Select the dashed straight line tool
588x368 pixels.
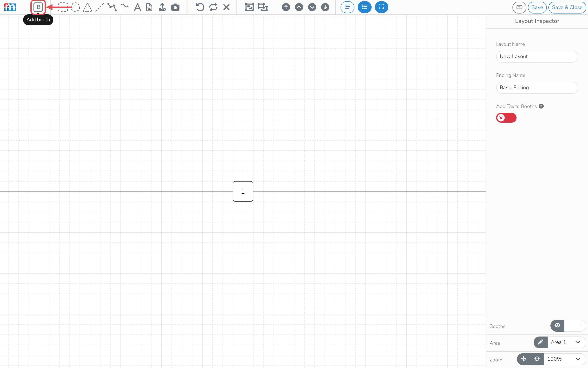click(99, 7)
